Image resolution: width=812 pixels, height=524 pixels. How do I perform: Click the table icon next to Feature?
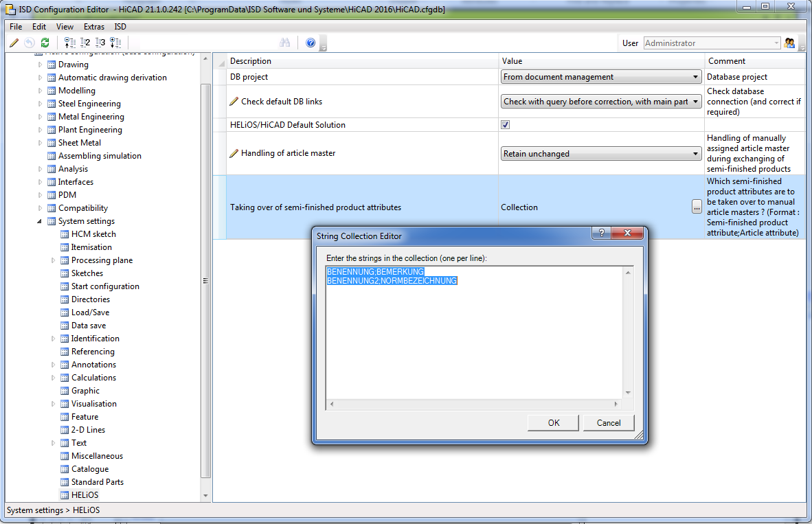click(x=64, y=417)
